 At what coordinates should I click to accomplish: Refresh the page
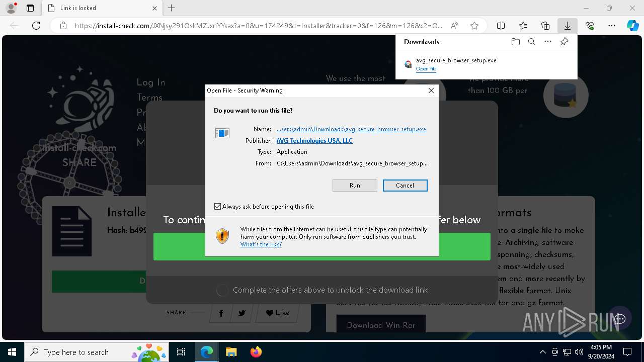point(36,26)
